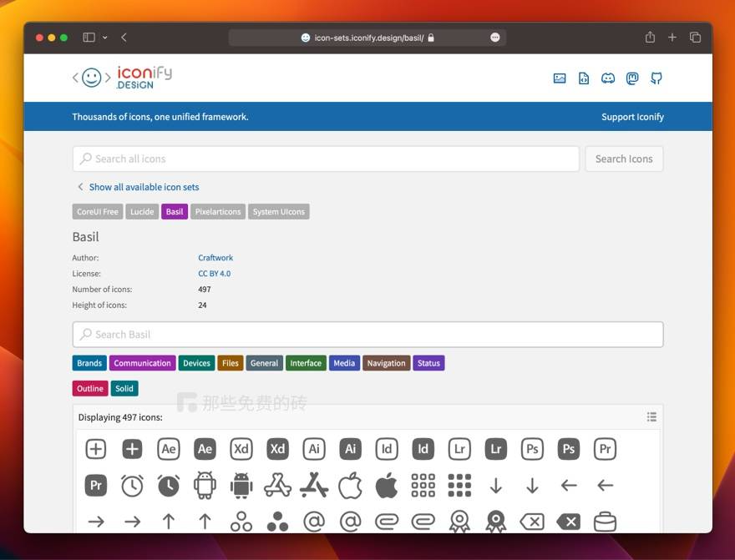Viewport: 735px width, 560px height.
Task: Select the outline backspace delete icon
Action: click(533, 522)
